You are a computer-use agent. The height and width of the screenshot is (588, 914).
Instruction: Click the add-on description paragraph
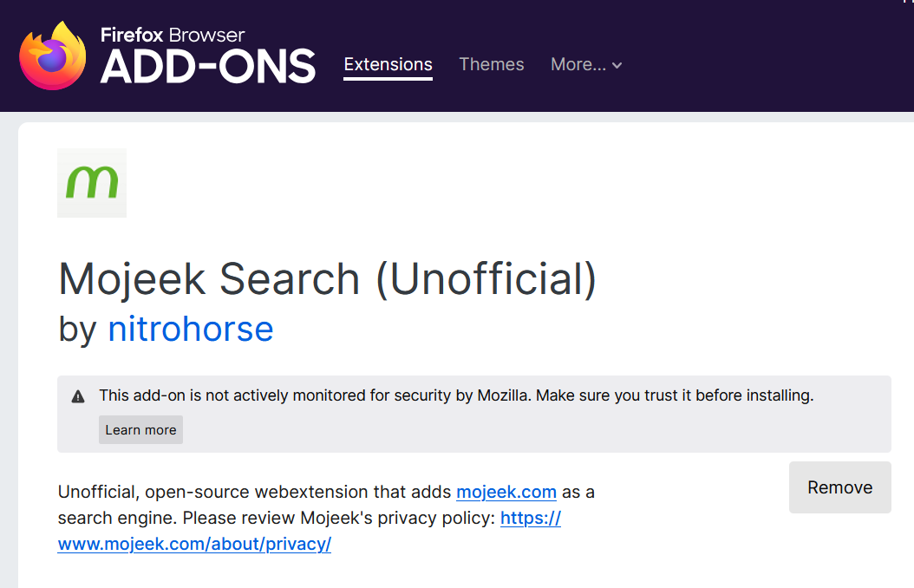coord(326,518)
